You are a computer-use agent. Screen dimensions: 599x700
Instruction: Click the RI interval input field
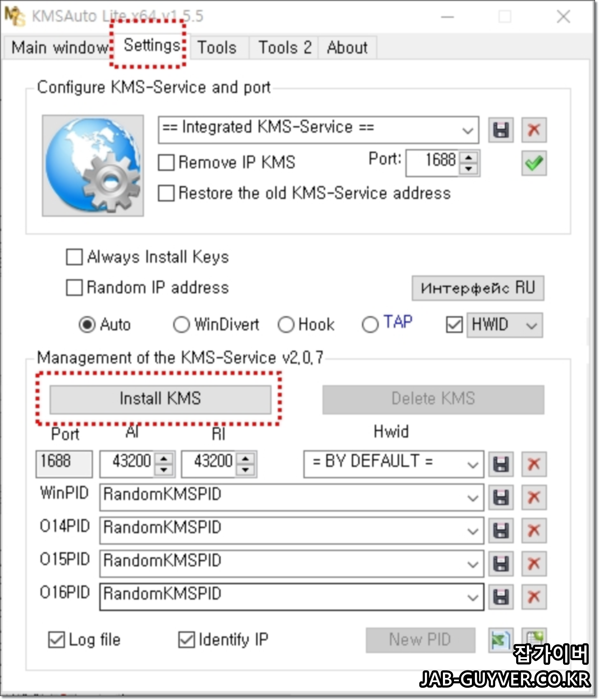point(209,464)
